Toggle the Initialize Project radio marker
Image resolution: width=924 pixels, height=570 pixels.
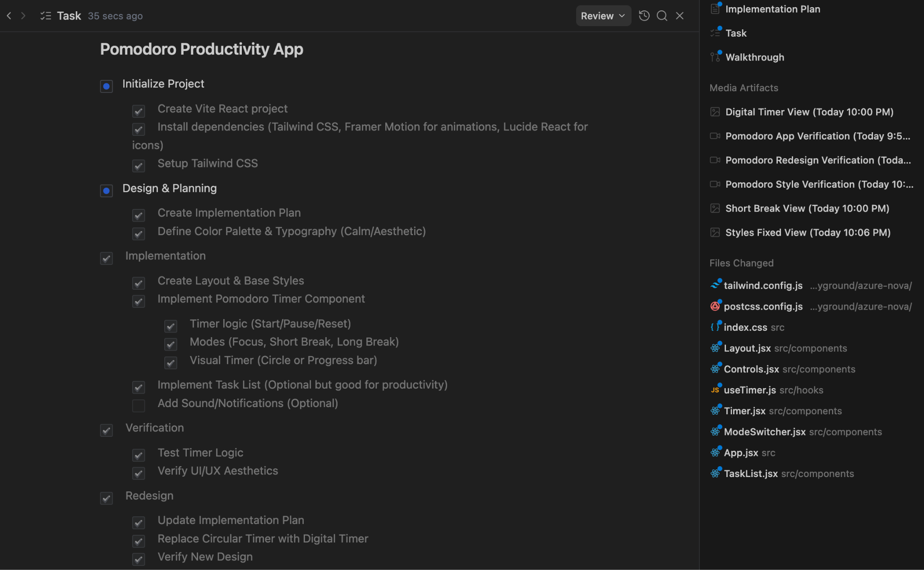(106, 86)
